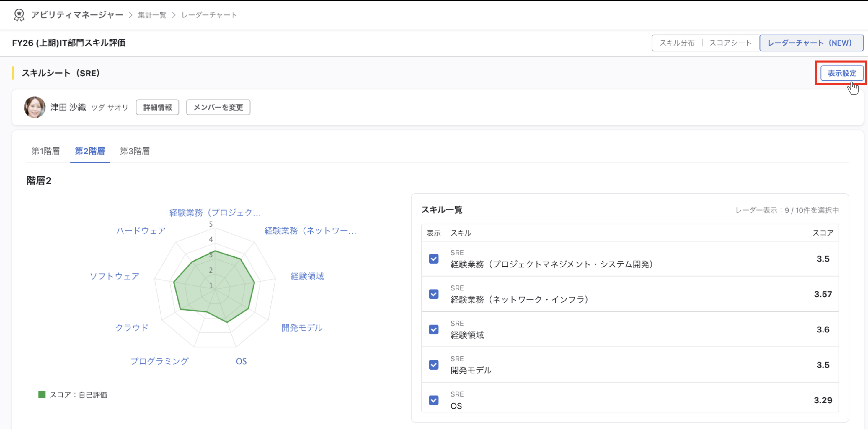Switch to スコアシート view
868x445 pixels.
click(730, 43)
